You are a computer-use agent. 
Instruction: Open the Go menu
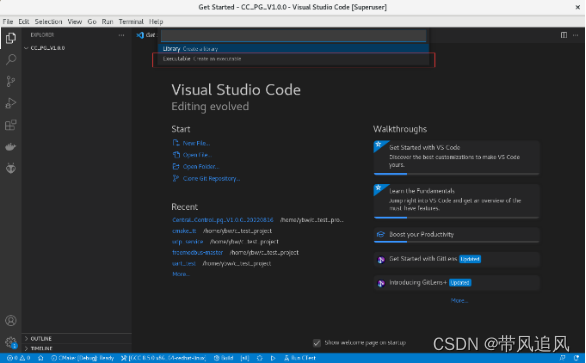[x=92, y=22]
